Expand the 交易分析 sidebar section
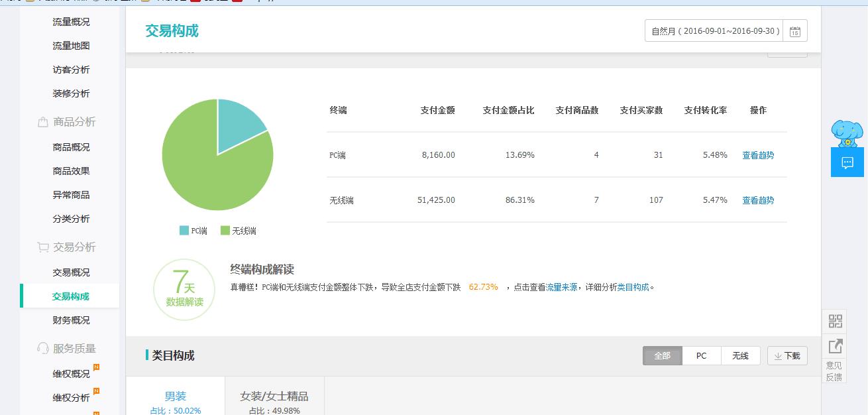 (74, 247)
